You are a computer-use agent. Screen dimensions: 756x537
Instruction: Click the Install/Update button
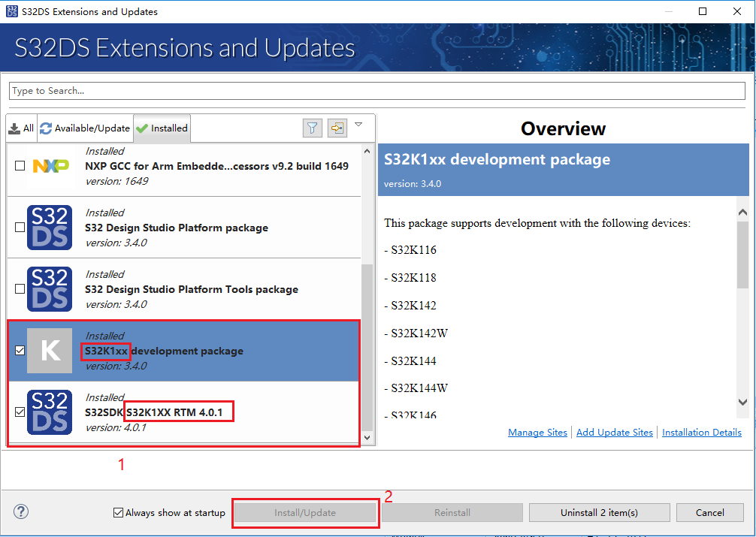tap(305, 513)
